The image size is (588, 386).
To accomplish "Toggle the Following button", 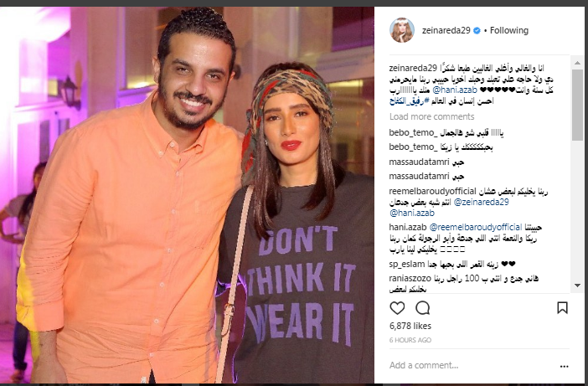I will 509,30.
